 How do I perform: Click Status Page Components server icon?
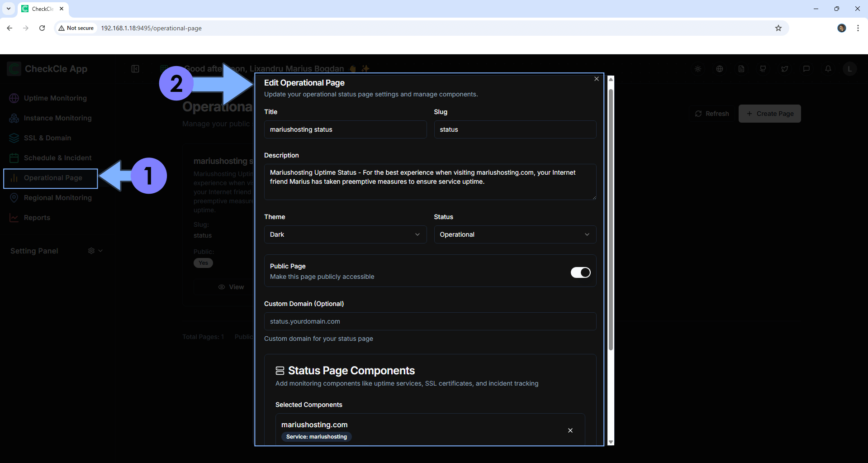tap(280, 371)
